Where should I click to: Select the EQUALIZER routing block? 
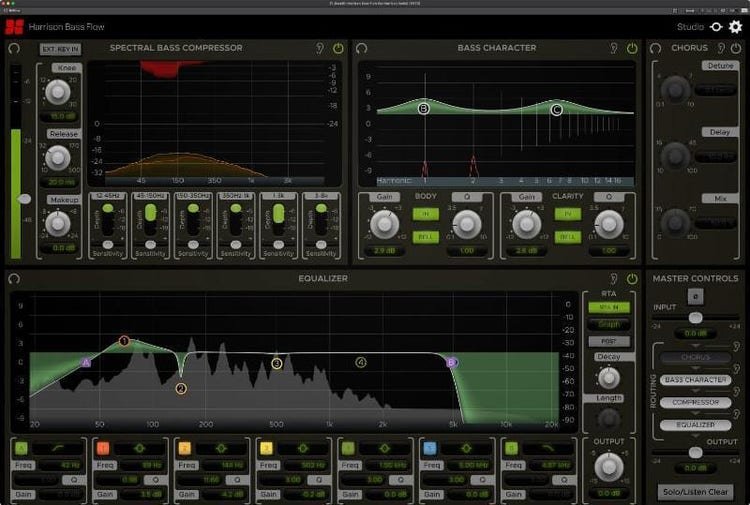pyautogui.click(x=695, y=425)
